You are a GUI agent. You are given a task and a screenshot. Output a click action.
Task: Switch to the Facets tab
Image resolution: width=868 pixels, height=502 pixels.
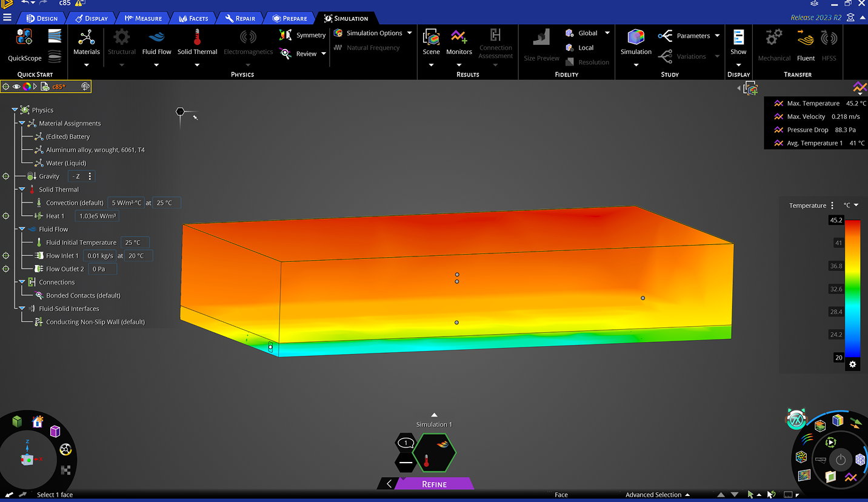tap(193, 18)
